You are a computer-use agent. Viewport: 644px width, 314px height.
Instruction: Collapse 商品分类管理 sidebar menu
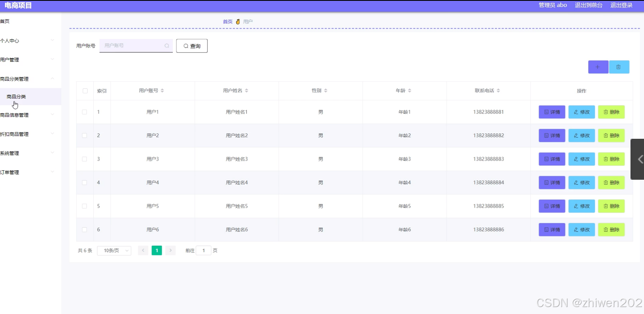(x=31, y=79)
